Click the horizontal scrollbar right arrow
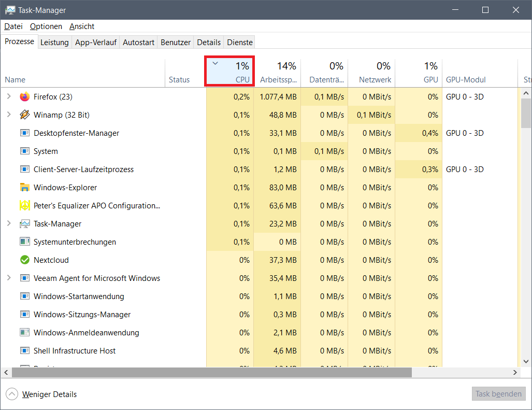 (x=515, y=372)
